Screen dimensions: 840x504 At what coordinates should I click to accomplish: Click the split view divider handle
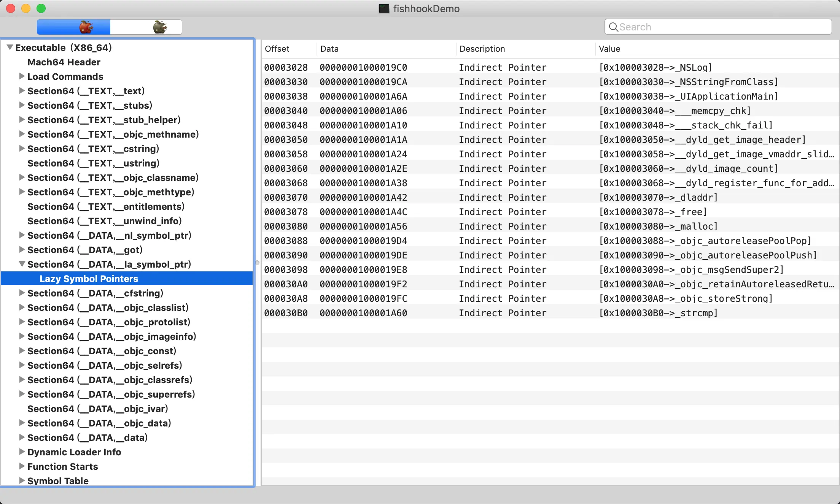258,263
